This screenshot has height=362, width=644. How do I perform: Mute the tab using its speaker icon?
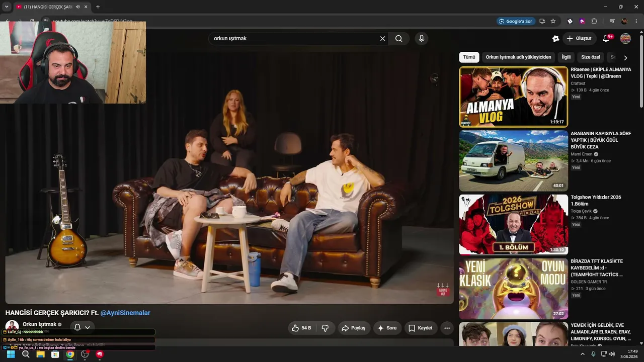coord(77,7)
